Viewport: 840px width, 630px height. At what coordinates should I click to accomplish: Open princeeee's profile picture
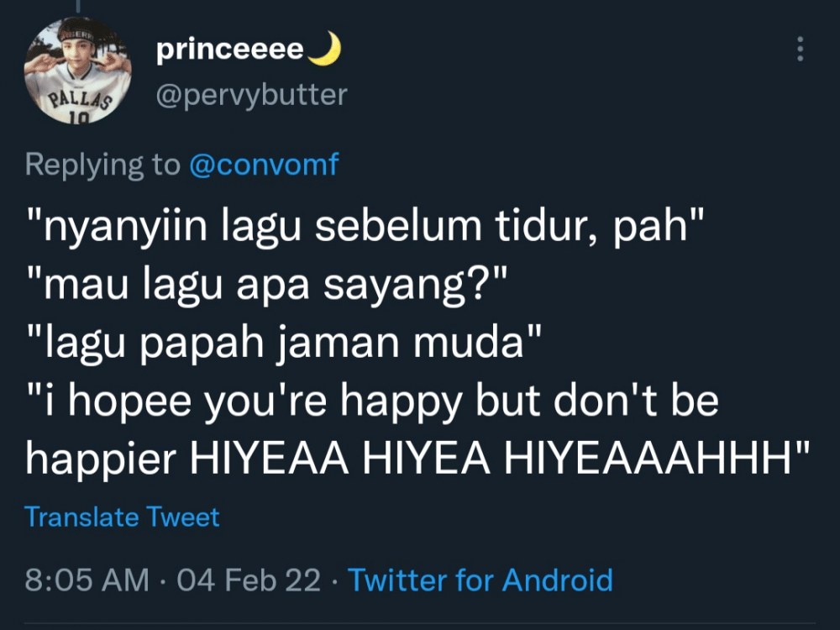click(76, 71)
